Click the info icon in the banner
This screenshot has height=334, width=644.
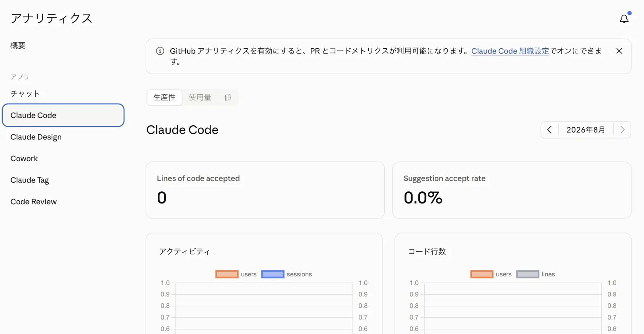(x=160, y=51)
